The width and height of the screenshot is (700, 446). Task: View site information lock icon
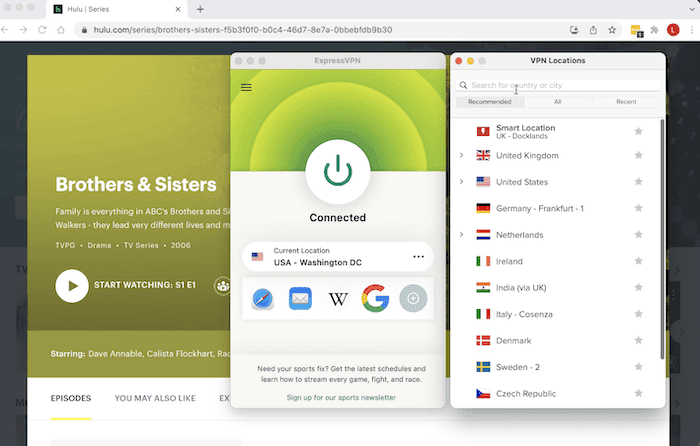(83, 30)
